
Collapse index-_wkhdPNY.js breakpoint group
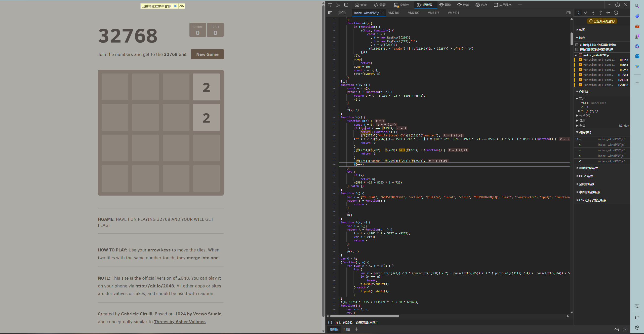pyautogui.click(x=576, y=55)
